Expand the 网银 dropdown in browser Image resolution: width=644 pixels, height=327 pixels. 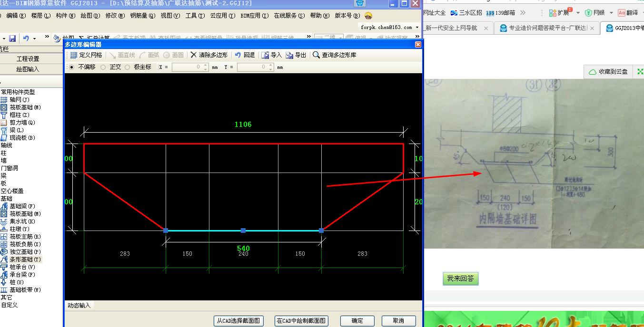(611, 13)
